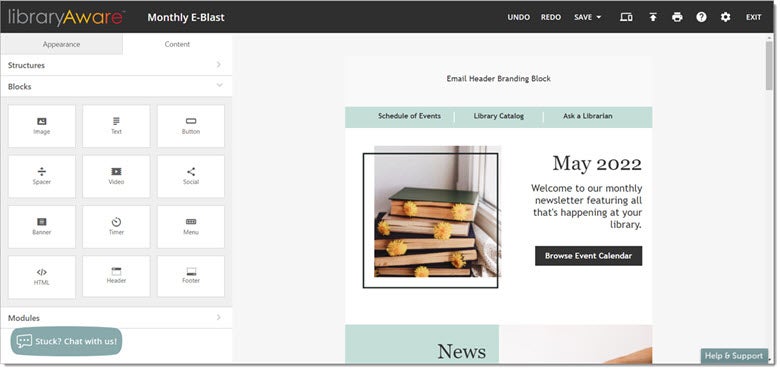Click the Browse Event Calendar button

[x=588, y=256]
